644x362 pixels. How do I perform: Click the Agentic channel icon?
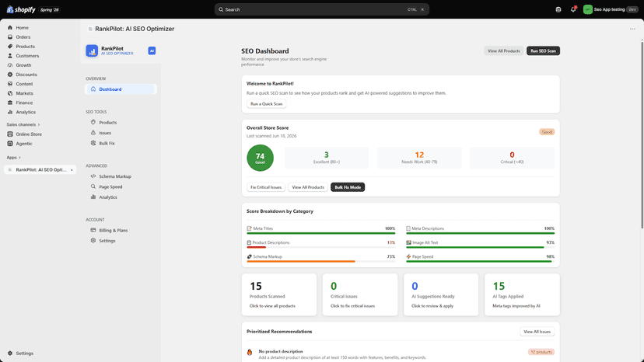tap(10, 144)
